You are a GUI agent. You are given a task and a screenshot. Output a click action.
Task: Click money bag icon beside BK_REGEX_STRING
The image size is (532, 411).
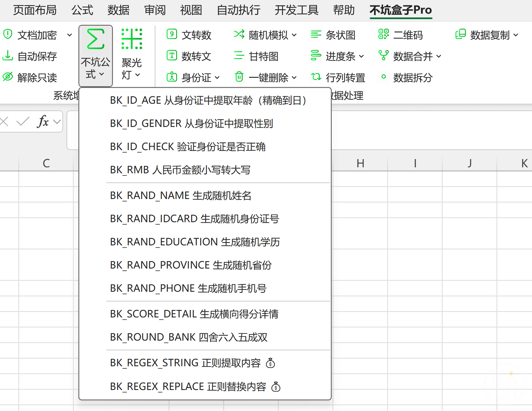coord(270,363)
